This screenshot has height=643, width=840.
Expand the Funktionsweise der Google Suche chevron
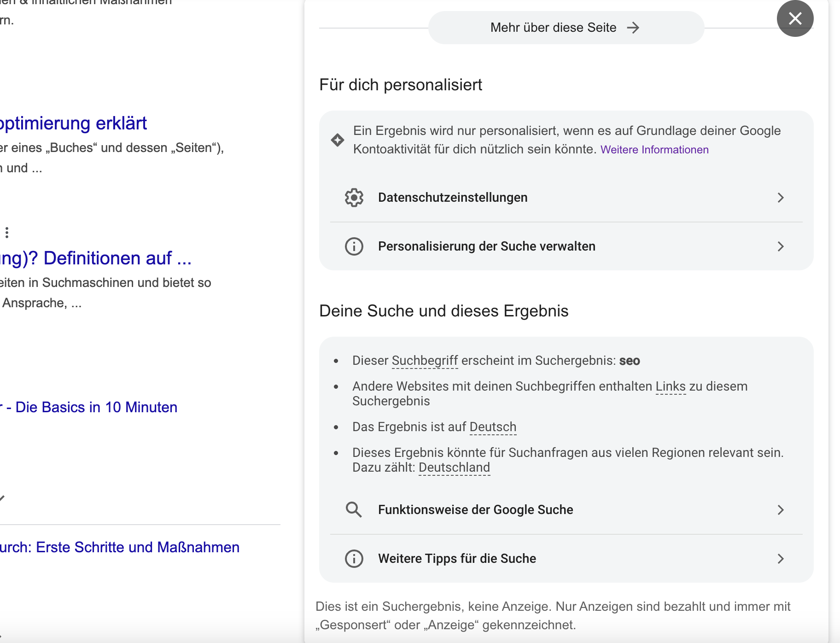click(x=781, y=509)
